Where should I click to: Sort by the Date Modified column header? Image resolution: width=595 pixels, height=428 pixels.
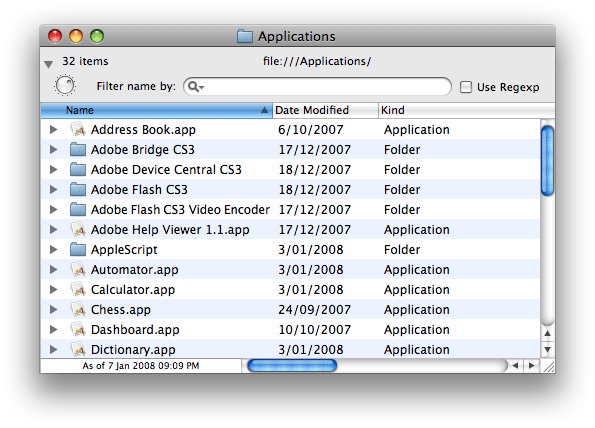point(325,110)
